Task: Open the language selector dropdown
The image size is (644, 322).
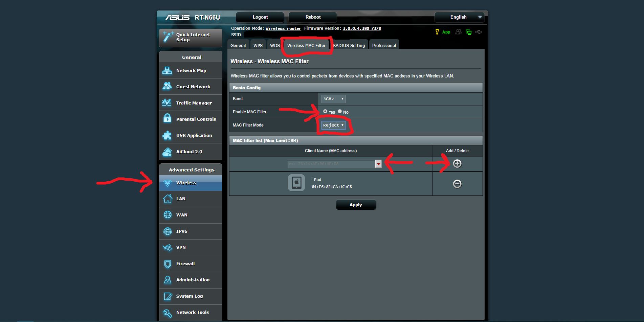Action: tap(459, 17)
